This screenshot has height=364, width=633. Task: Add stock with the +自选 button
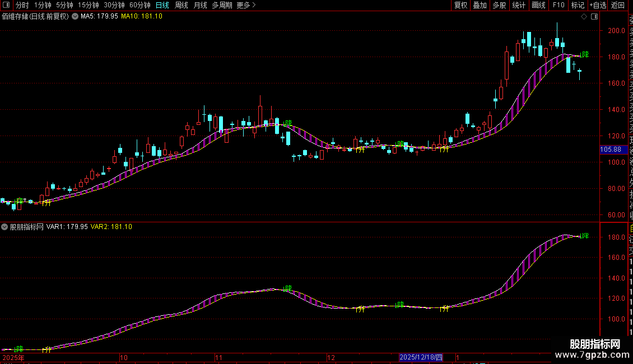pyautogui.click(x=598, y=5)
